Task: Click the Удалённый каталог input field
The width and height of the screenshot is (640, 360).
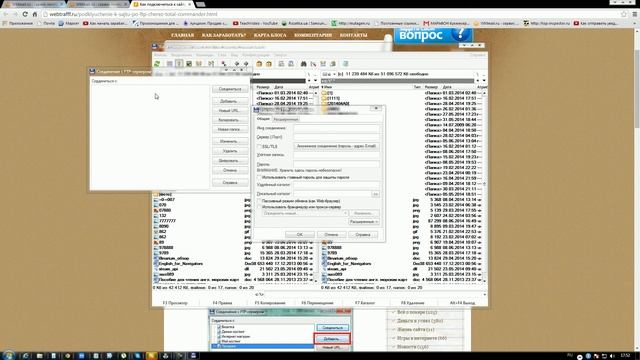Action: (336, 185)
